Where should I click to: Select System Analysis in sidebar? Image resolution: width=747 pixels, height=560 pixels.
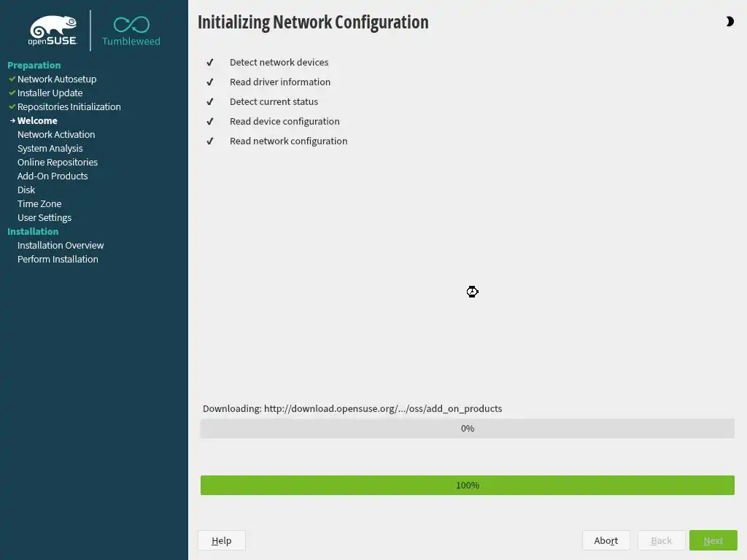point(50,148)
